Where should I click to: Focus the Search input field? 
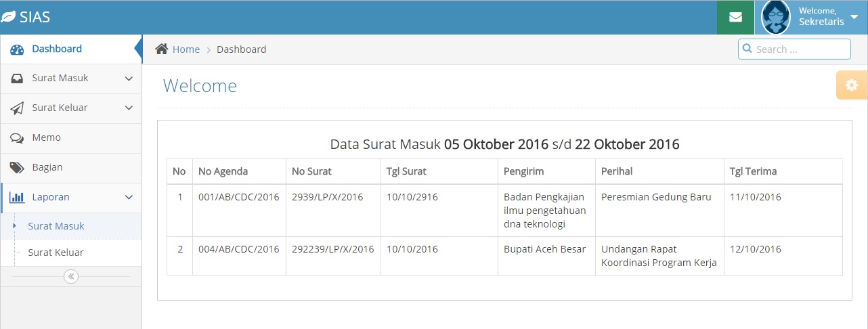tap(794, 49)
